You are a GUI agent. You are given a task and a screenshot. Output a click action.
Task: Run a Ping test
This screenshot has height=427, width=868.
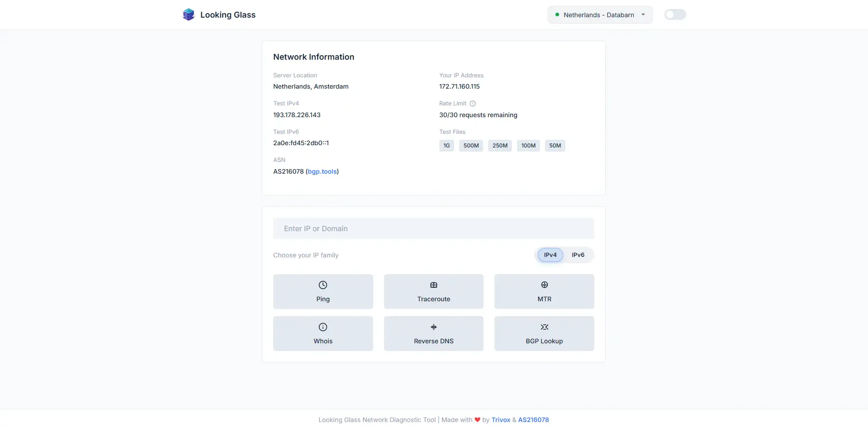point(323,291)
